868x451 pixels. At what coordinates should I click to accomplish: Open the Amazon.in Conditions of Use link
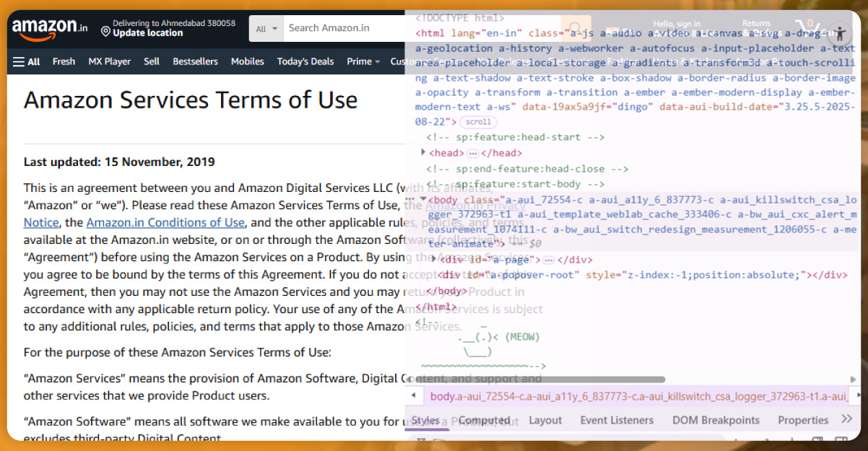pos(165,222)
